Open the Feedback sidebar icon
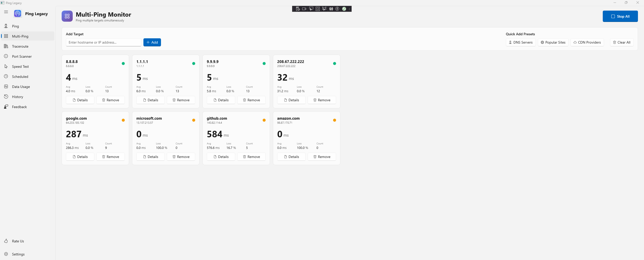 [x=6, y=107]
